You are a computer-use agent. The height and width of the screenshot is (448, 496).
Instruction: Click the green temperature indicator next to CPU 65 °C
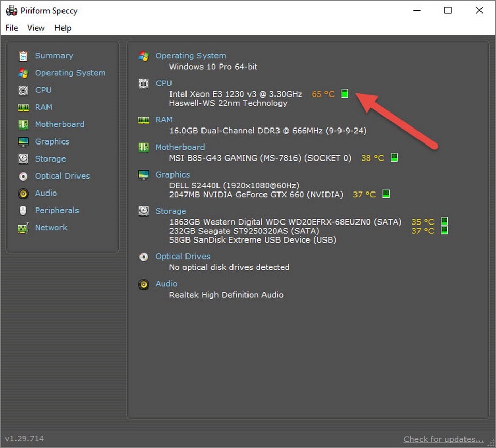coord(345,93)
